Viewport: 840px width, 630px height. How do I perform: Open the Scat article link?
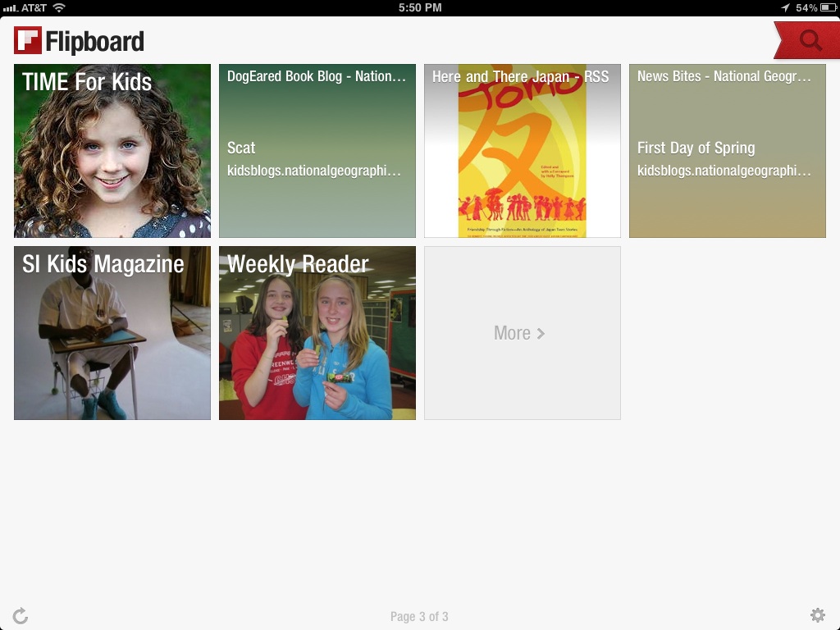click(240, 148)
